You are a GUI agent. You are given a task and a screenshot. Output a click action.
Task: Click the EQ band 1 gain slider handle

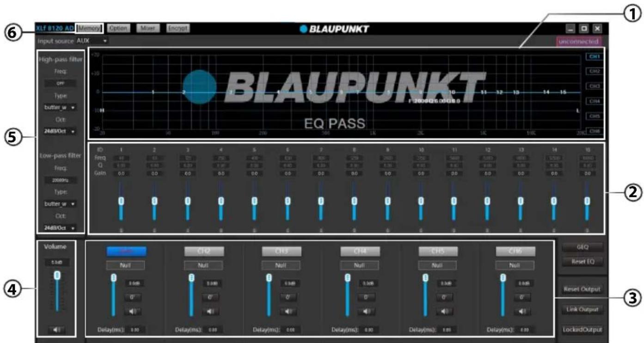121,202
